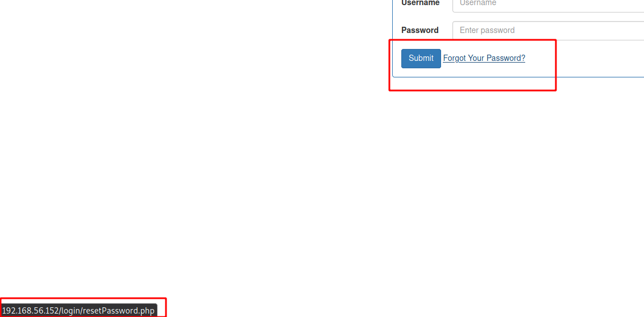Click inside the field beside Password label

pyautogui.click(x=549, y=30)
